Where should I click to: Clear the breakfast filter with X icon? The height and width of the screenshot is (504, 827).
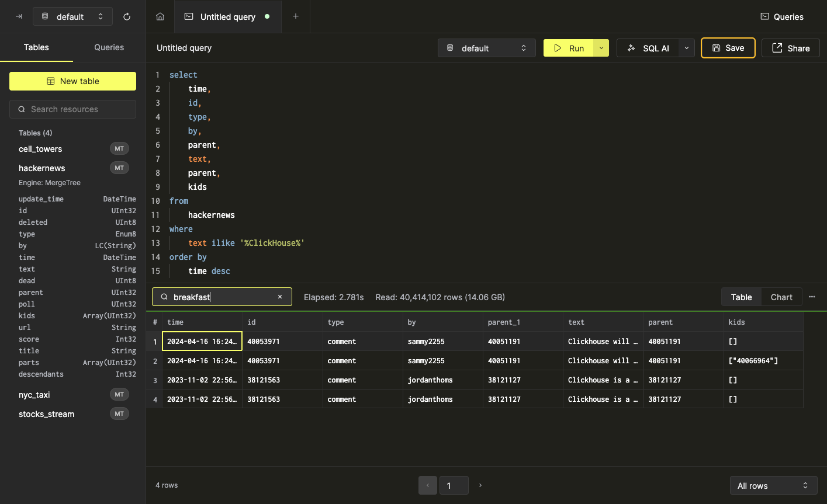tap(280, 297)
